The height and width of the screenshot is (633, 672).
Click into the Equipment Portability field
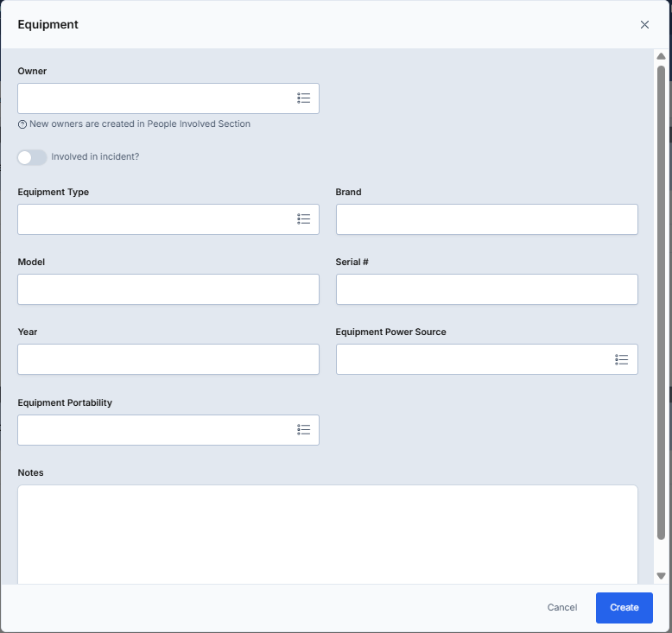168,430
